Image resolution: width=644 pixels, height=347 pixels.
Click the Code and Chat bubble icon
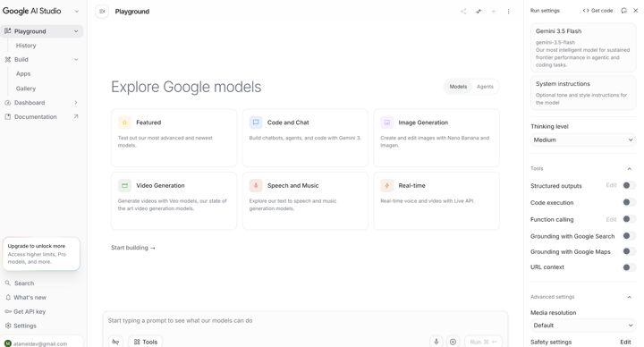tap(256, 123)
